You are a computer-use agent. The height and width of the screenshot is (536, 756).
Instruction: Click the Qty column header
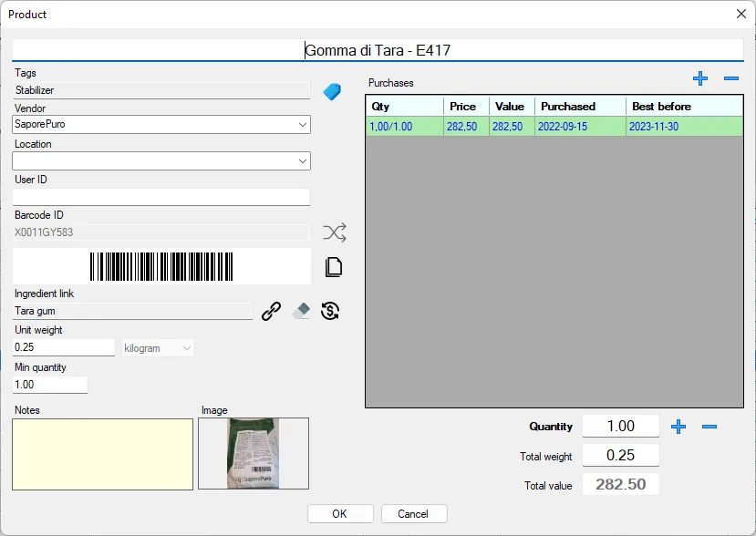(x=405, y=106)
